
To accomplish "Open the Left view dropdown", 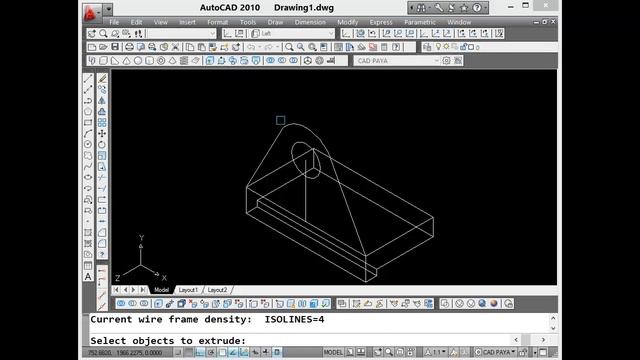I will pos(291,33).
